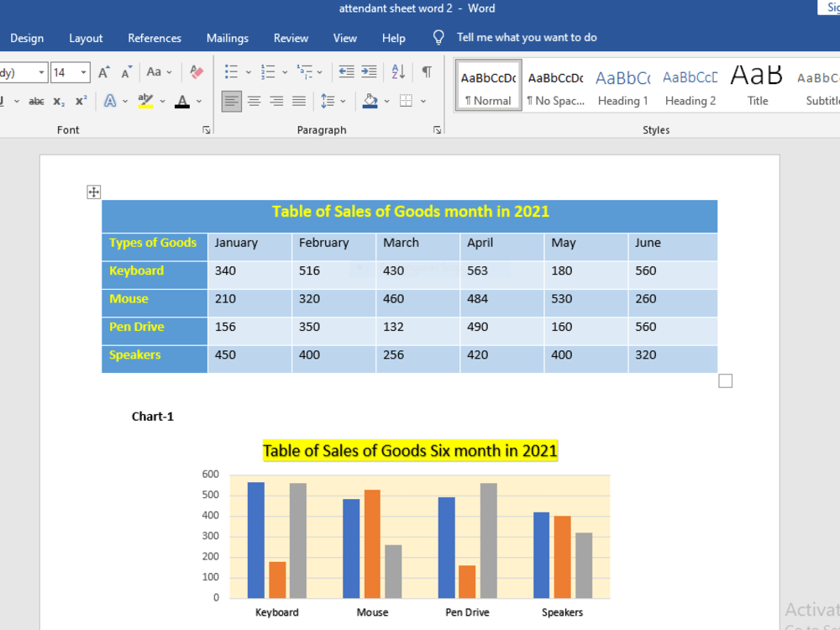Click the Tell me lightbulb icon
The image size is (840, 630).
(438, 38)
